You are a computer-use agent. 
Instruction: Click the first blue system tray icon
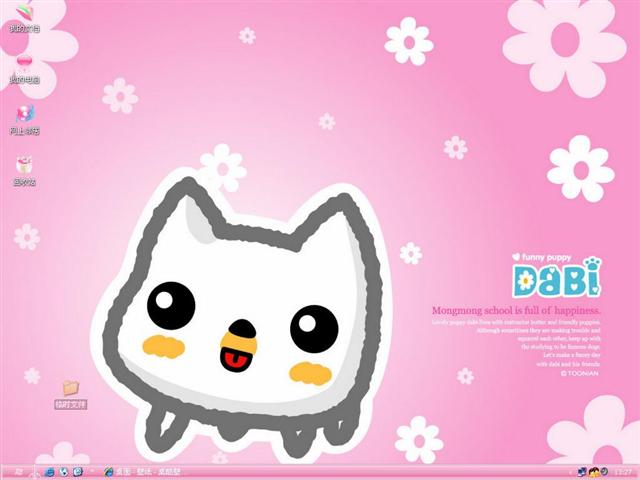[x=582, y=472]
